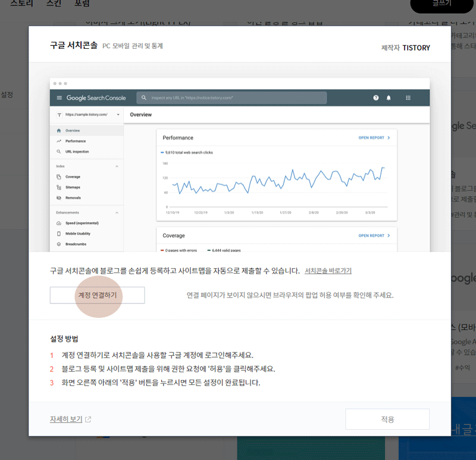Select URL inspection in the preview sidebar
The image size is (476, 460).
[x=86, y=152]
